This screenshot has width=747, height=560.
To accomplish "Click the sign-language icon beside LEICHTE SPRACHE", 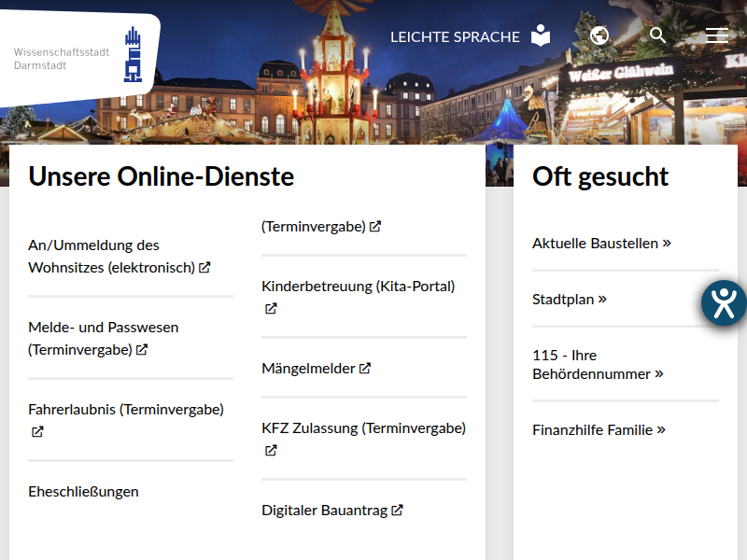I will click(540, 35).
